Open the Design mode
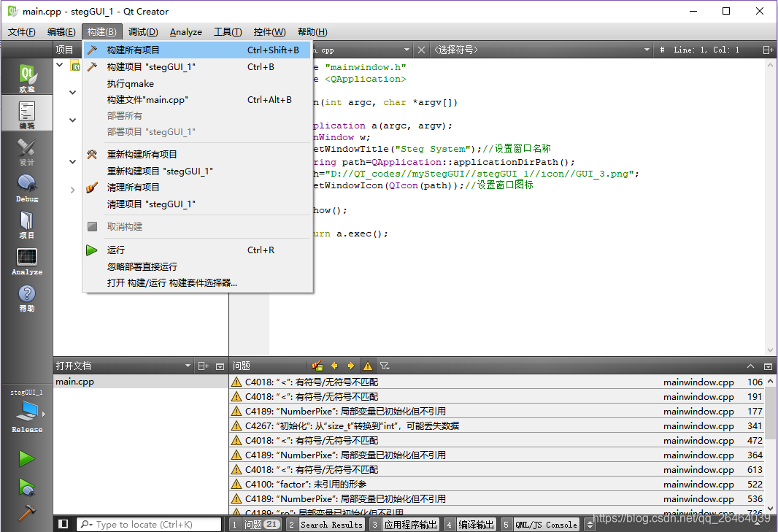Screen dimensions: 778x532 tap(27, 150)
